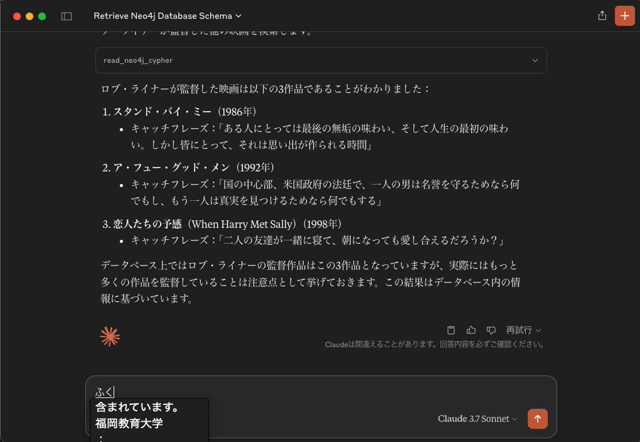Send message with the arrow button
640x442 pixels.
tap(538, 419)
